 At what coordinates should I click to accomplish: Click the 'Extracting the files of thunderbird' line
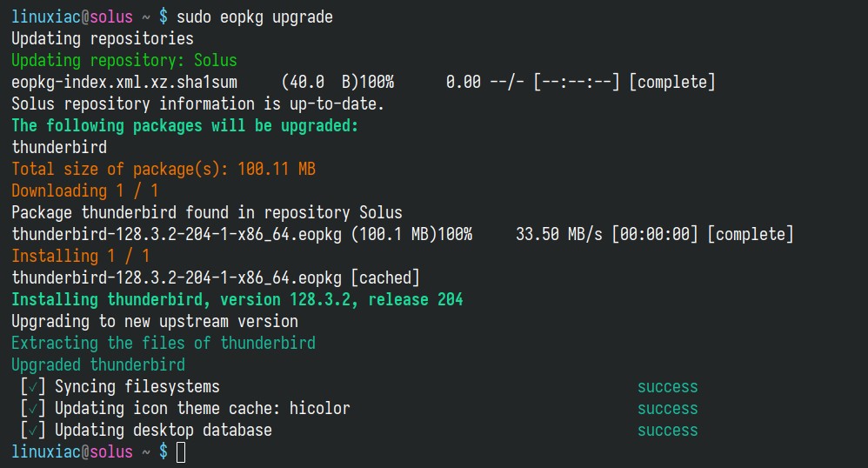coord(164,343)
